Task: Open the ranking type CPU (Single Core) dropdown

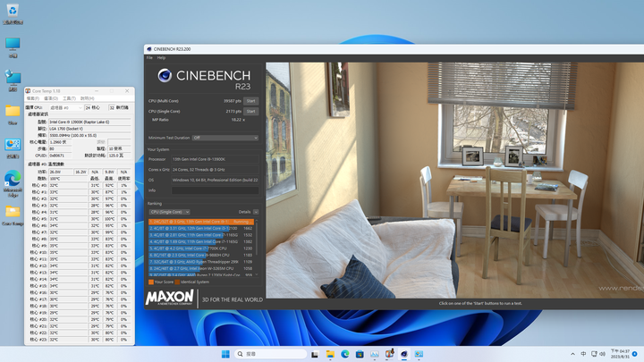Action: tap(169, 212)
